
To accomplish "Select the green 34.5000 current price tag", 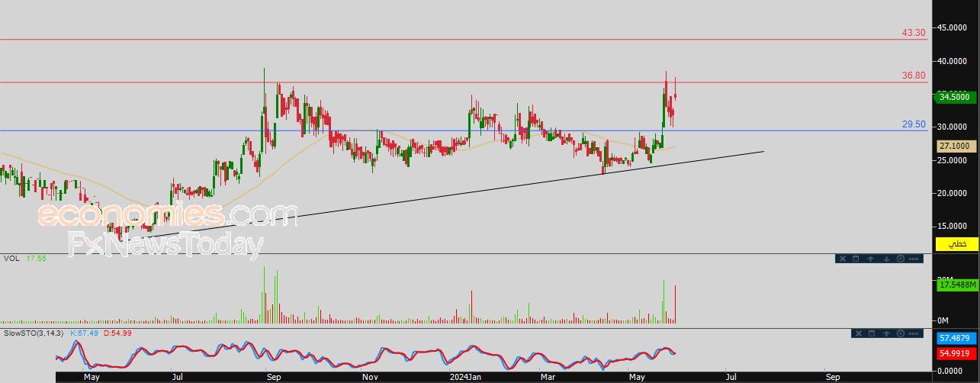I will [x=956, y=97].
